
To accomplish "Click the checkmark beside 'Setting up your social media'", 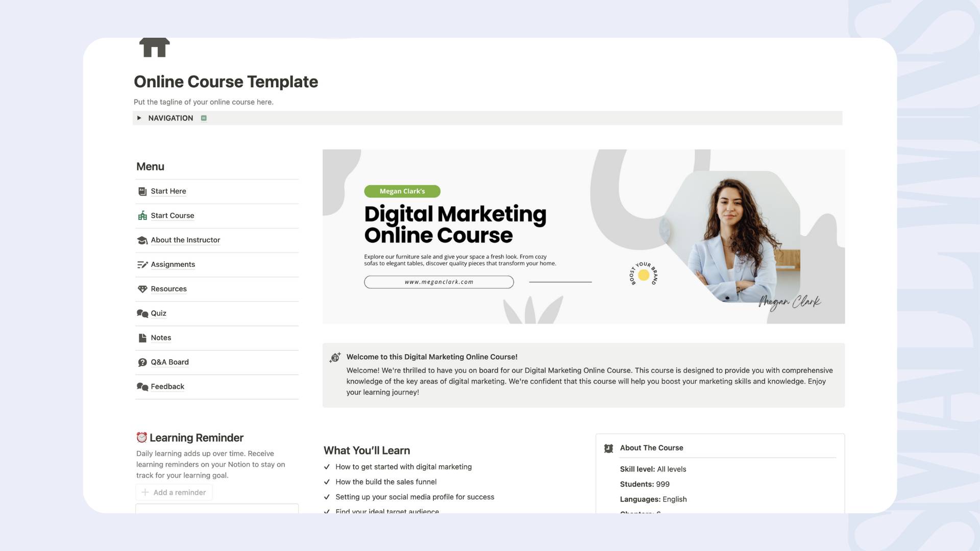I will (x=327, y=497).
